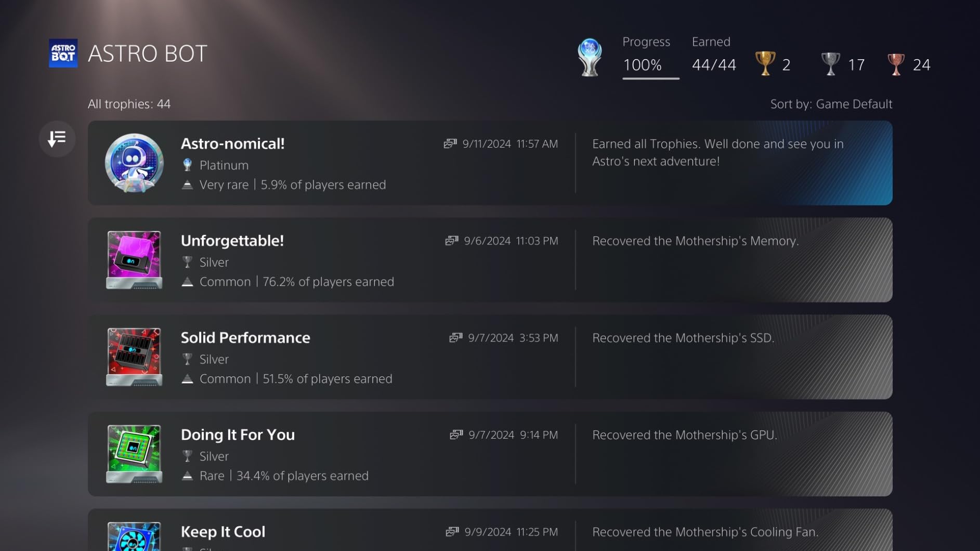The height and width of the screenshot is (551, 980).
Task: Click the sort options icon button
Action: tap(57, 139)
